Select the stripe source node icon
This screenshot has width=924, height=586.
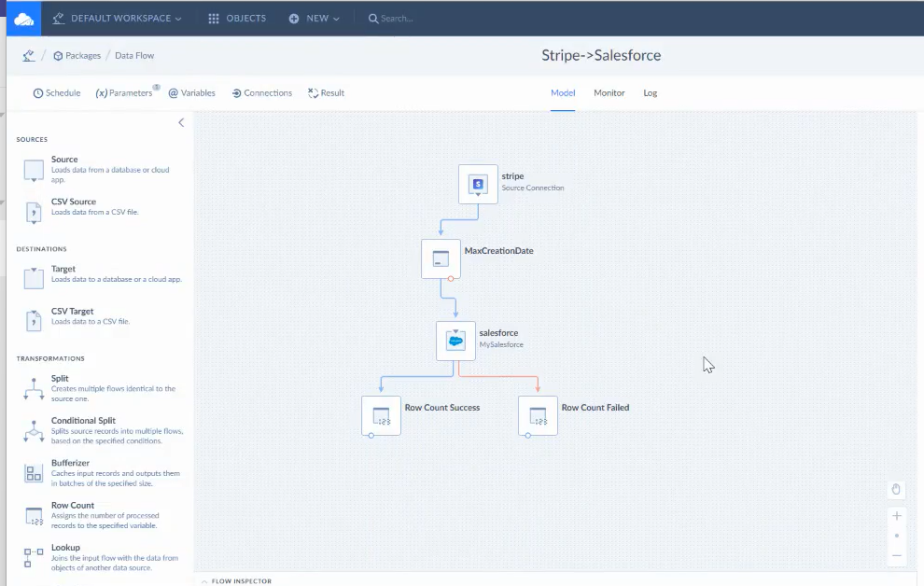coord(478,184)
